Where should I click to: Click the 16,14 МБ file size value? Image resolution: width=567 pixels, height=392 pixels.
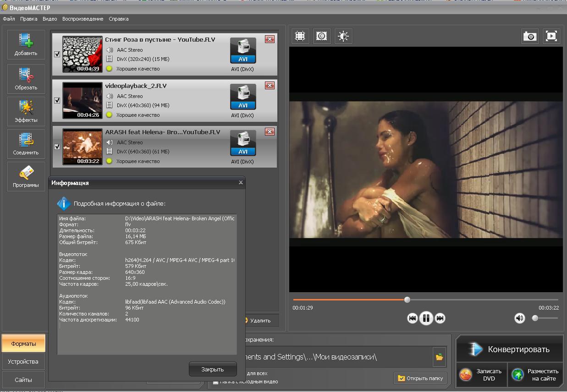tap(136, 236)
